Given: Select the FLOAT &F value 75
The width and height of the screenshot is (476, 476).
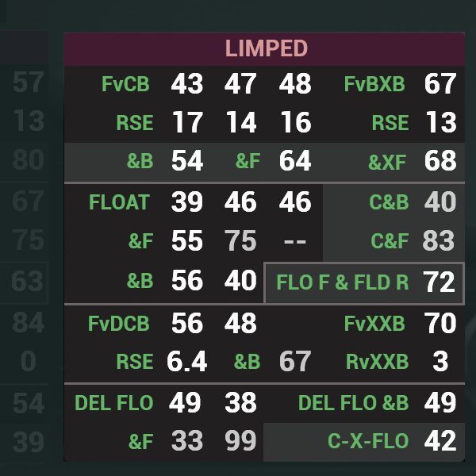Looking at the screenshot, I should [240, 240].
